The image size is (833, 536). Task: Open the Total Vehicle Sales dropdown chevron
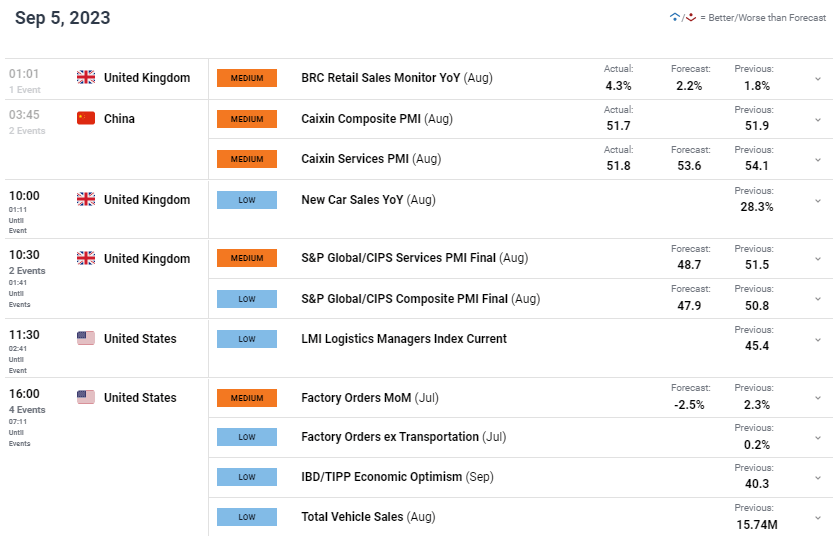pyautogui.click(x=817, y=518)
